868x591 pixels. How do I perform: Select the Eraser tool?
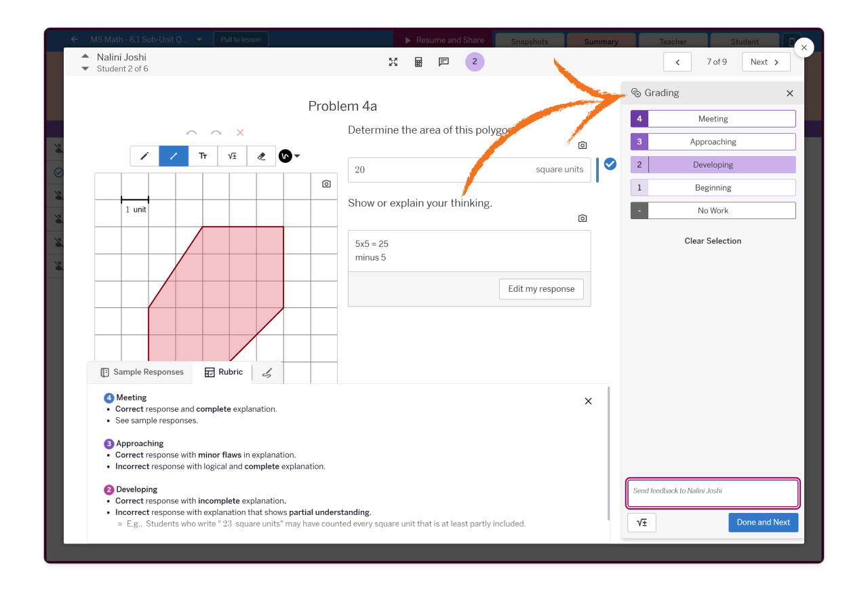[261, 155]
